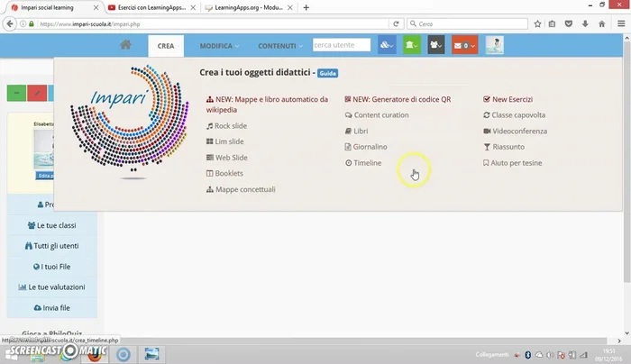
Task: Click the cerca utente search field
Action: (342, 45)
